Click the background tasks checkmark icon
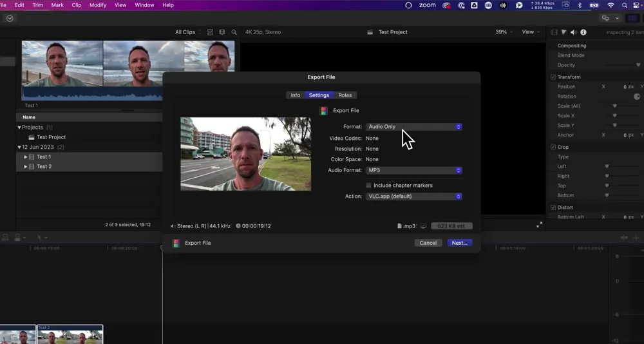 [10, 19]
